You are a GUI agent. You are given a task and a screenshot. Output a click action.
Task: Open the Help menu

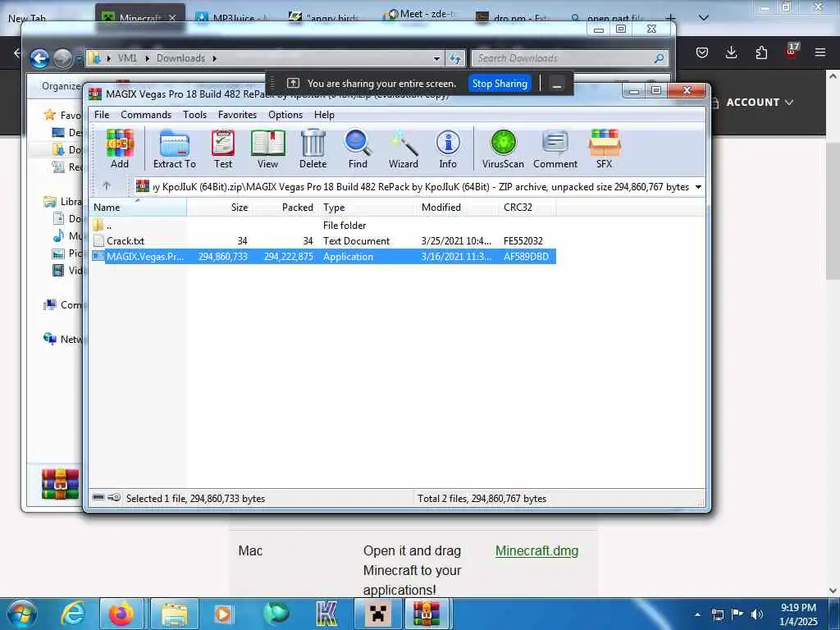[324, 115]
